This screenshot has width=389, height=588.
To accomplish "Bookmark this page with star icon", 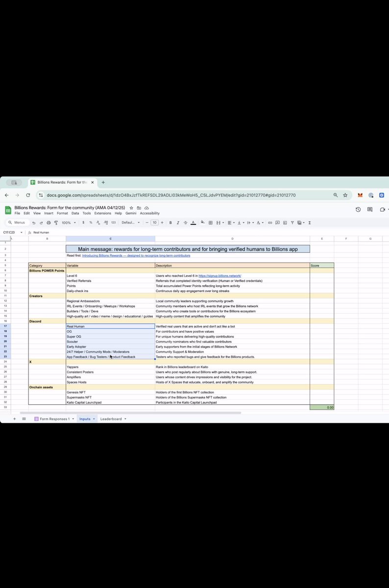I will [345, 195].
